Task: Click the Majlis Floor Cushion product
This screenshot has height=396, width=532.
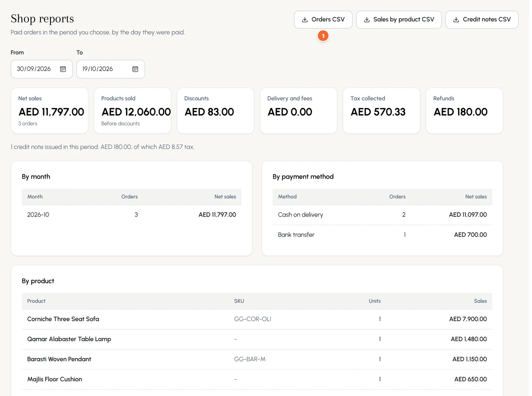Action: pyautogui.click(x=55, y=379)
